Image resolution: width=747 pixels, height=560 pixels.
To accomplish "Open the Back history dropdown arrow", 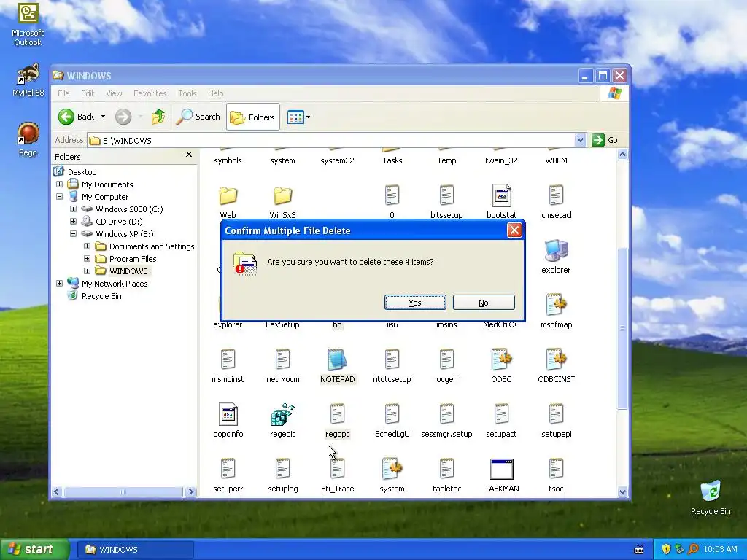I will click(103, 117).
